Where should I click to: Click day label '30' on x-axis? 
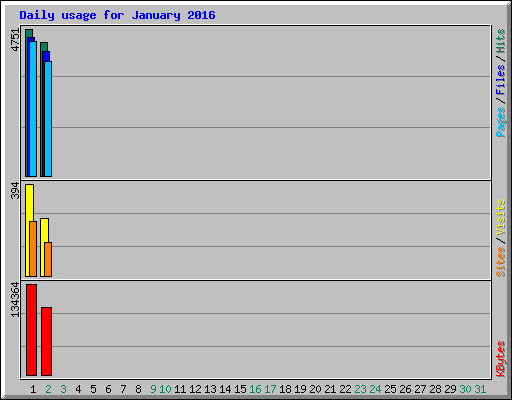465,389
